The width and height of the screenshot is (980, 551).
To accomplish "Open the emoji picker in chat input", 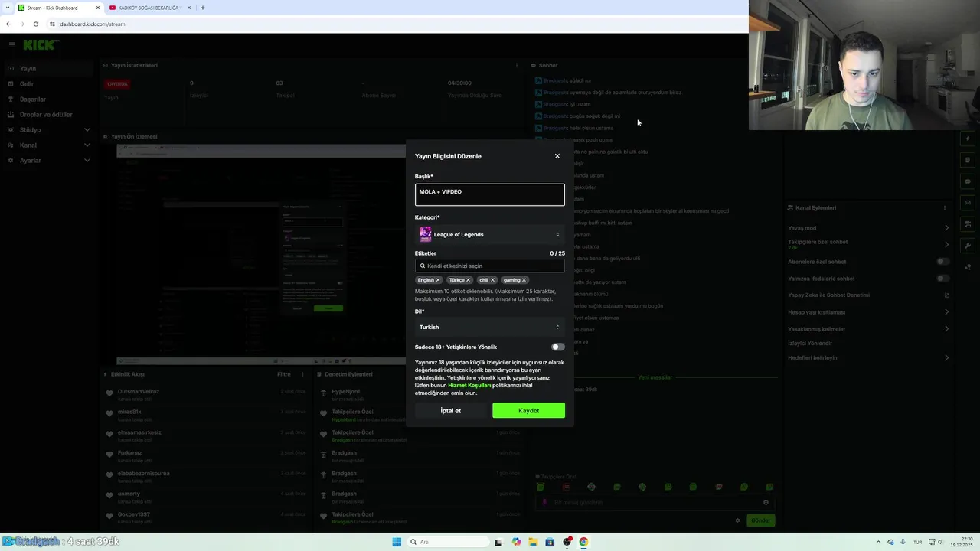I will tap(766, 503).
